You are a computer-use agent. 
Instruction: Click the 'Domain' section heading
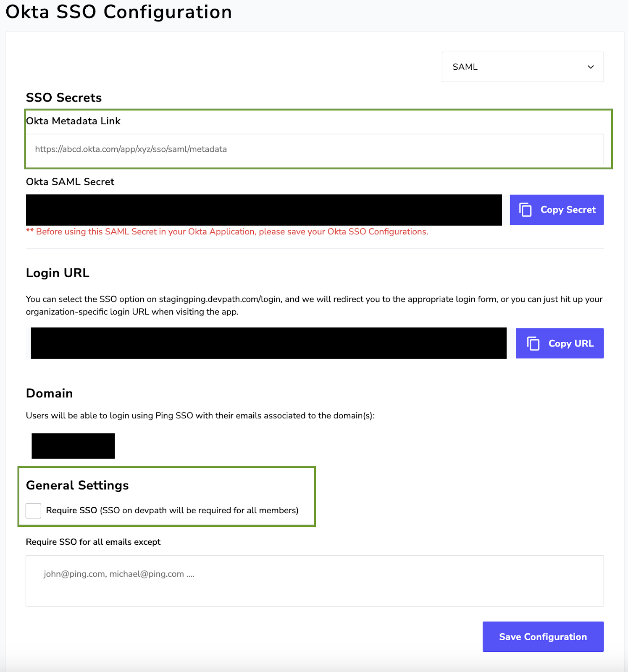pyautogui.click(x=50, y=393)
